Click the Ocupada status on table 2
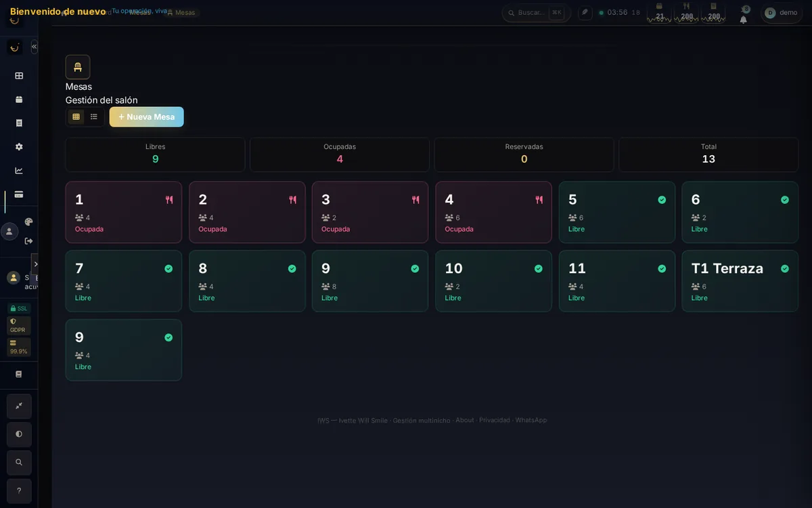The height and width of the screenshot is (508, 812). pos(212,229)
